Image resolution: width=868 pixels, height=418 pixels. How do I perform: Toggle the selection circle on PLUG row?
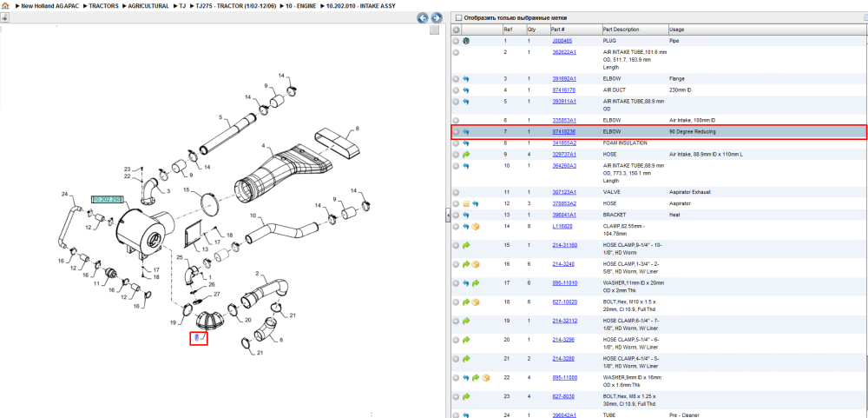(x=456, y=41)
